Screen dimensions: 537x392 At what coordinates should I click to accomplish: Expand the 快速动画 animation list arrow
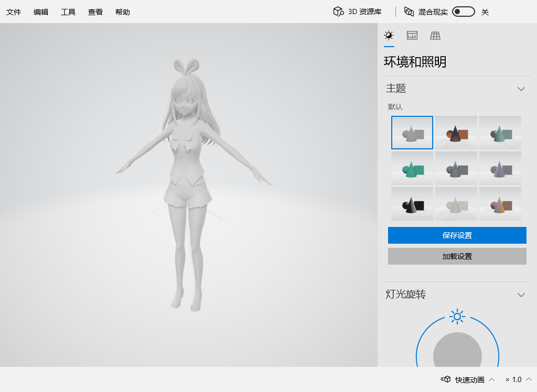(491, 379)
